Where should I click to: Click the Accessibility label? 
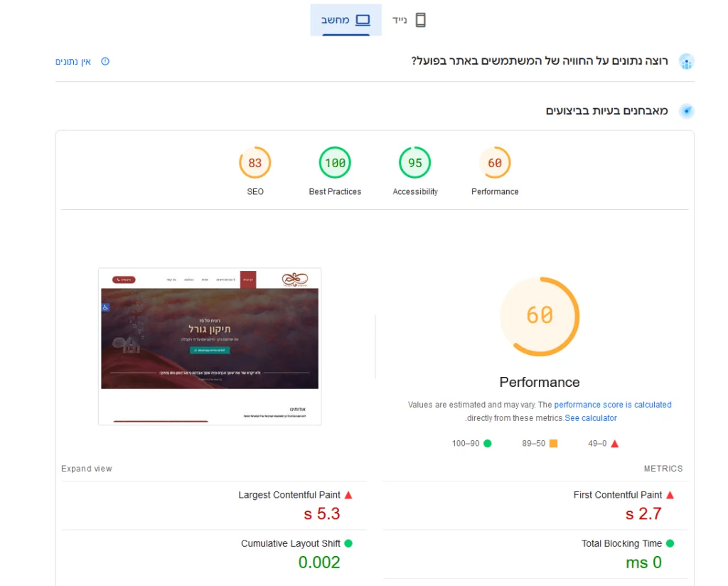tap(415, 192)
